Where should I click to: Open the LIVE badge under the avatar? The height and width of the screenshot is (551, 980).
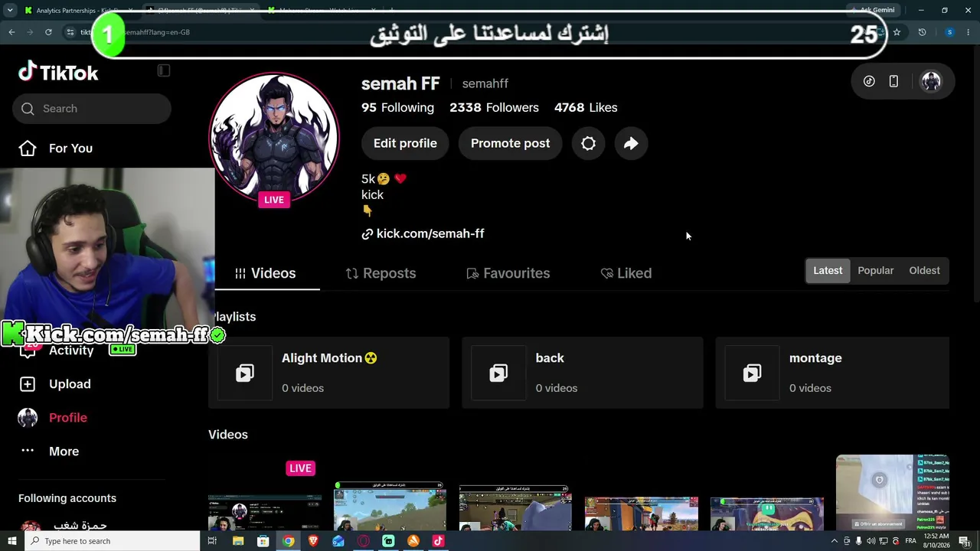coord(274,200)
